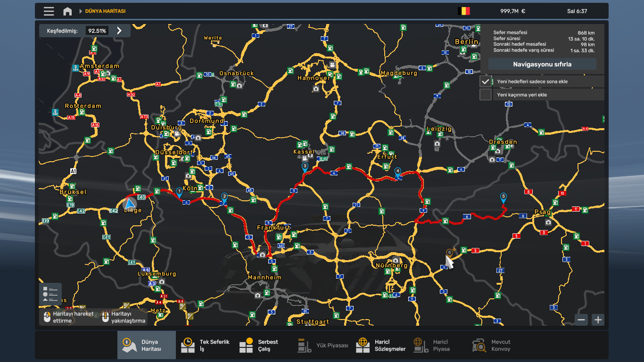644x362 pixels.
Task: Click the Lüksemburg city label
Action: (157, 274)
